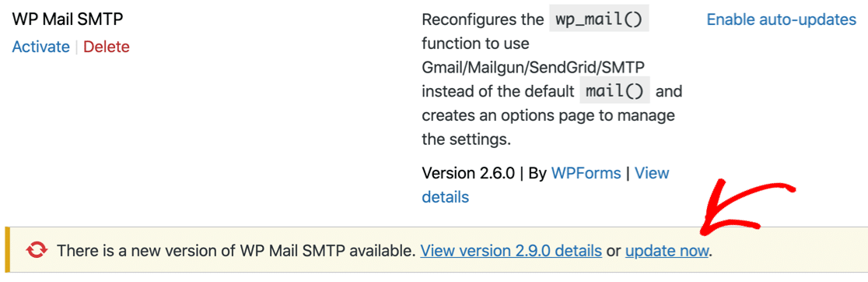This screenshot has width=868, height=282.
Task: Click the "There is a new version" message text
Action: click(x=236, y=251)
